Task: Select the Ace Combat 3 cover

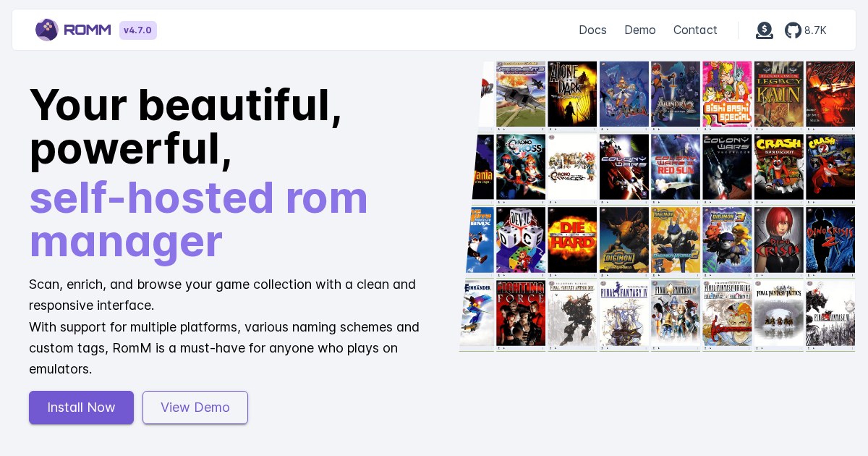Action: (521, 94)
